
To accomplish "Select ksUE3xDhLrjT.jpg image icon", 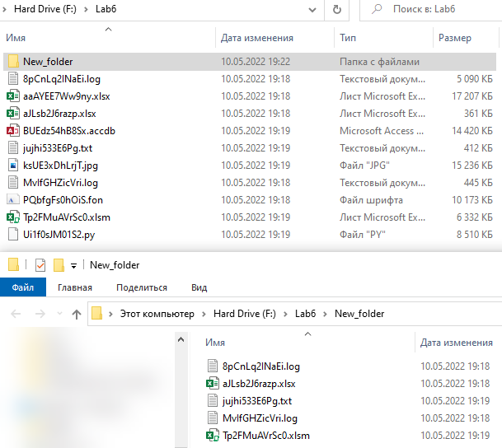I will coord(13,165).
